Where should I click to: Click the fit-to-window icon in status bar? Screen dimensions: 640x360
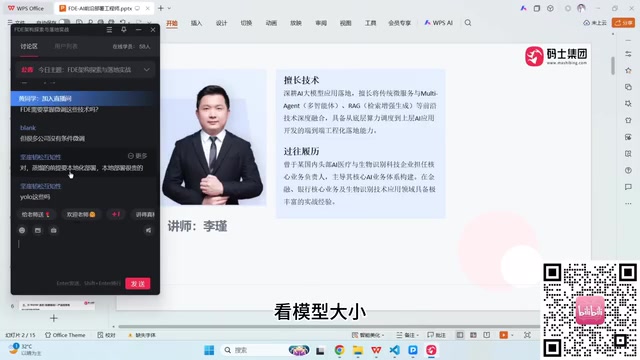tap(527, 335)
